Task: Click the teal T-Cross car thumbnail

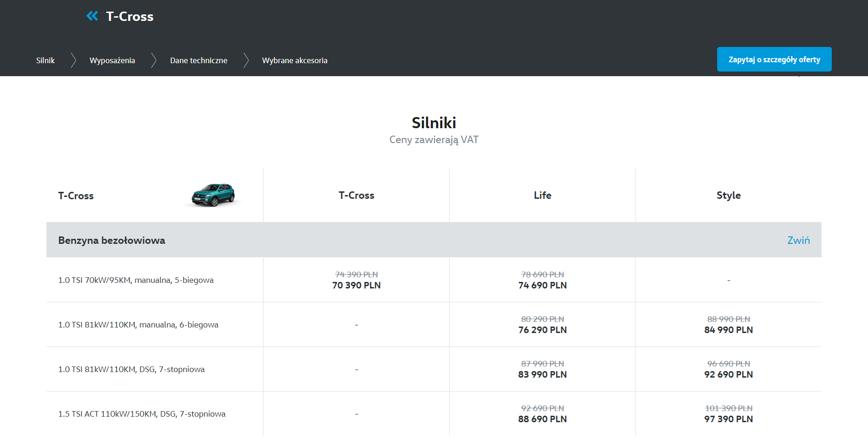Action: (214, 195)
